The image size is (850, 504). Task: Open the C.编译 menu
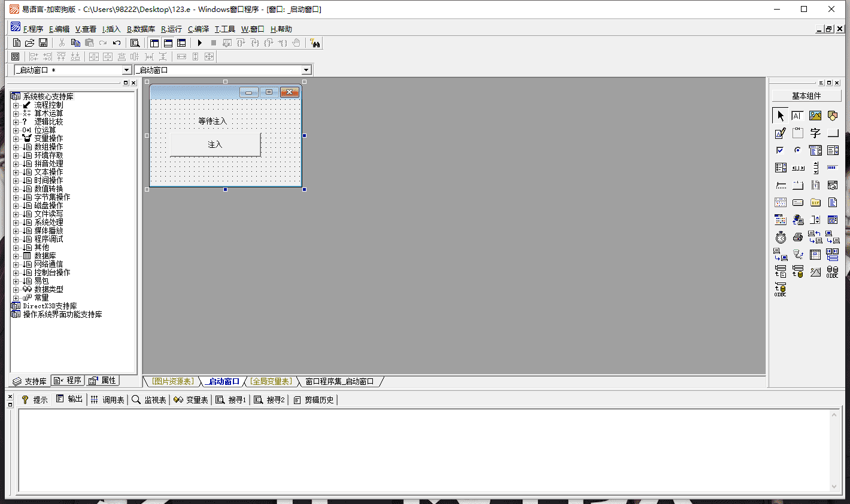click(198, 29)
